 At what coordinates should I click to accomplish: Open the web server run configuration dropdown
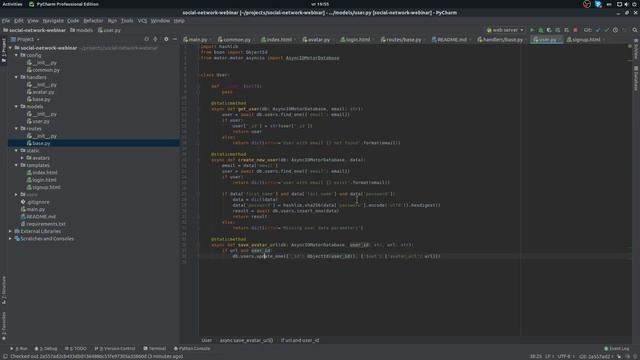505,30
